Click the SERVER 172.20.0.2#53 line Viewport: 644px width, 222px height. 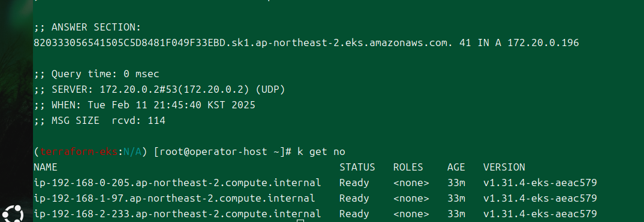pos(160,90)
